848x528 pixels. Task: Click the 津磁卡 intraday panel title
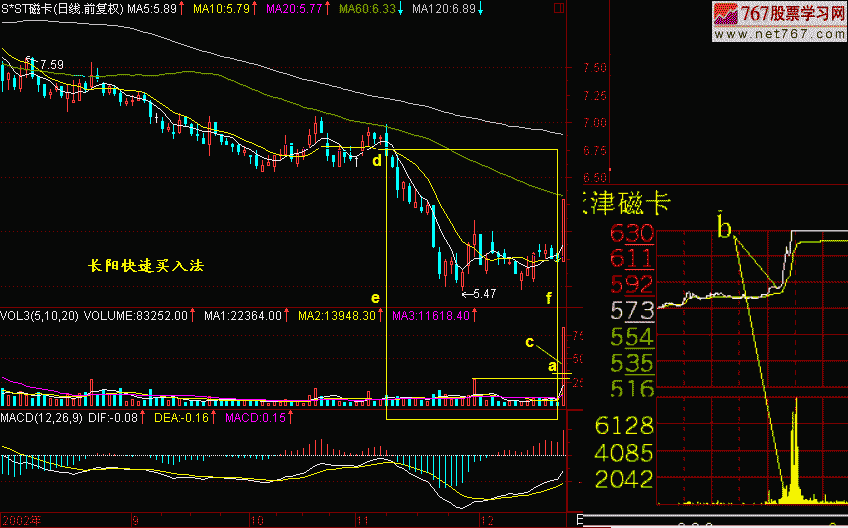pyautogui.click(x=630, y=204)
